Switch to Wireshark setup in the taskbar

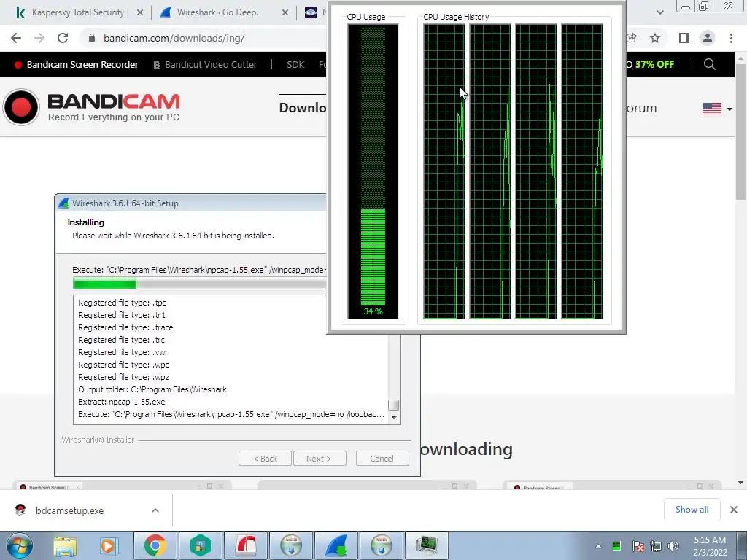[336, 545]
